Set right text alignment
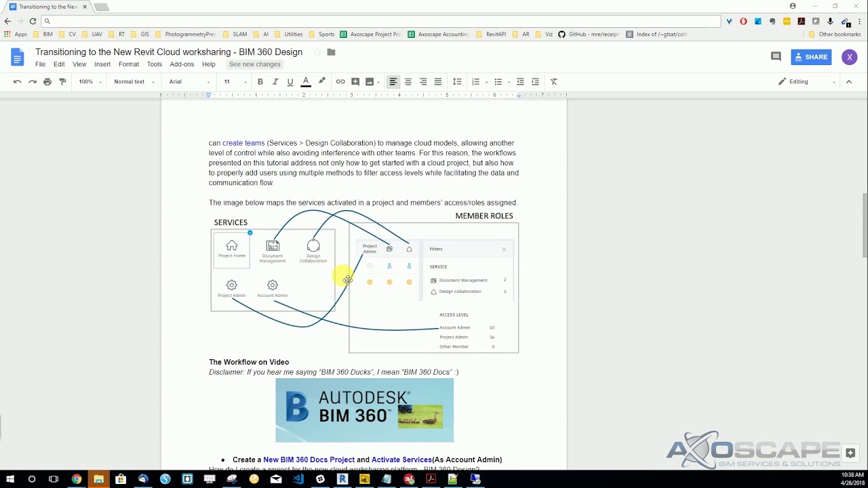 click(423, 81)
